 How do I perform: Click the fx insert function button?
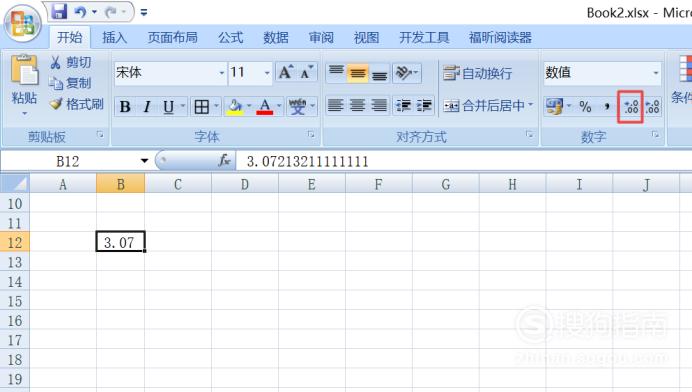click(x=224, y=161)
